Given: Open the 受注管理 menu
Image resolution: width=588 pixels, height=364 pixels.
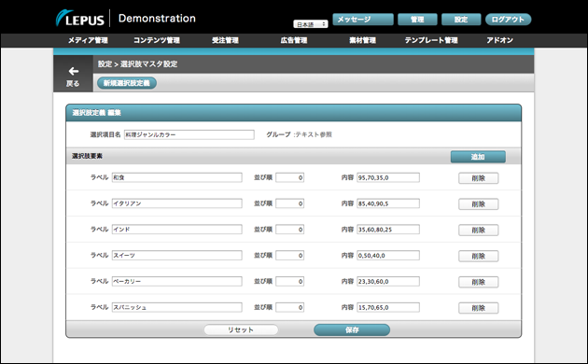Looking at the screenshot, I should (x=225, y=40).
